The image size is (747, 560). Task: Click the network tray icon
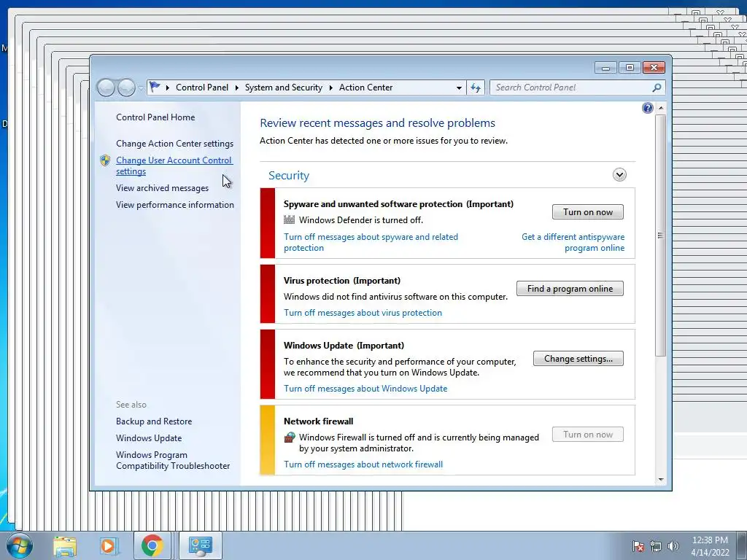pos(656,546)
